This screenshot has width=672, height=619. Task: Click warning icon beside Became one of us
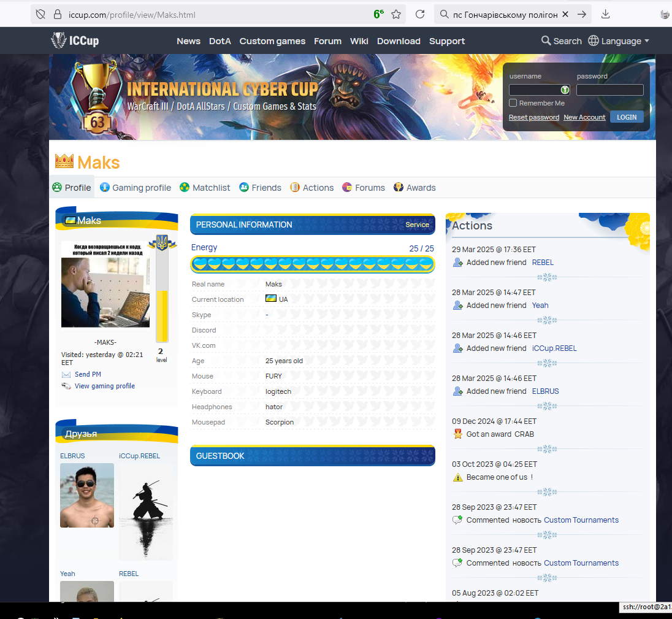click(x=458, y=477)
